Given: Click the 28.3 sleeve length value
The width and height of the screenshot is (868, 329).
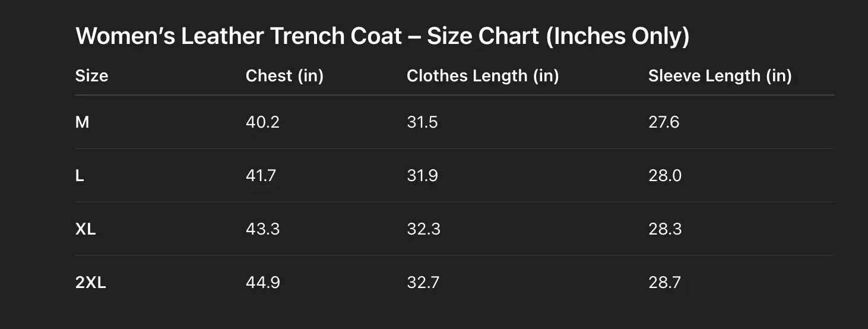Looking at the screenshot, I should point(664,229).
